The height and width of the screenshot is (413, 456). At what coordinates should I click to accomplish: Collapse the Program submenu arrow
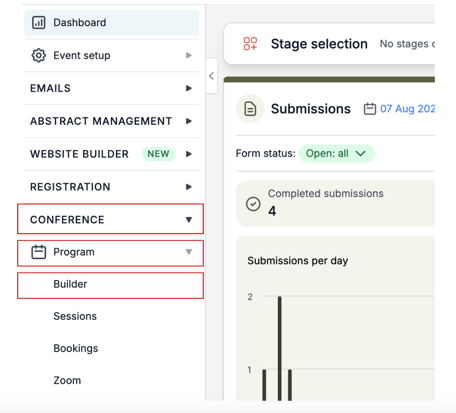pos(189,252)
